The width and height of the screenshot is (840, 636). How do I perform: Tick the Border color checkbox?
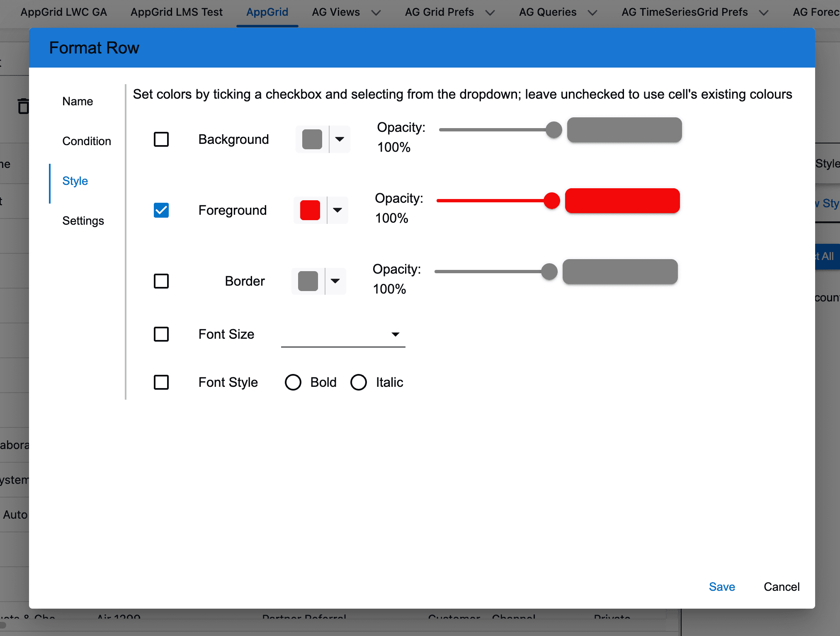pos(161,281)
